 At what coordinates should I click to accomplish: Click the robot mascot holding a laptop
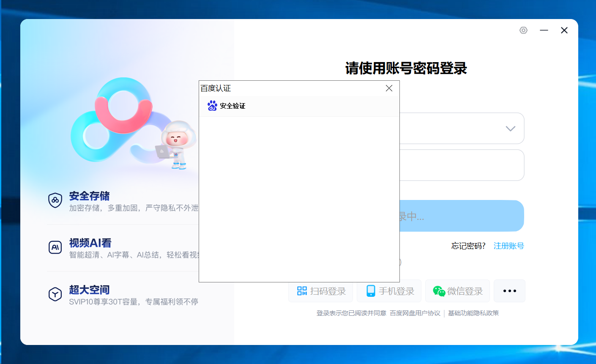point(177,145)
